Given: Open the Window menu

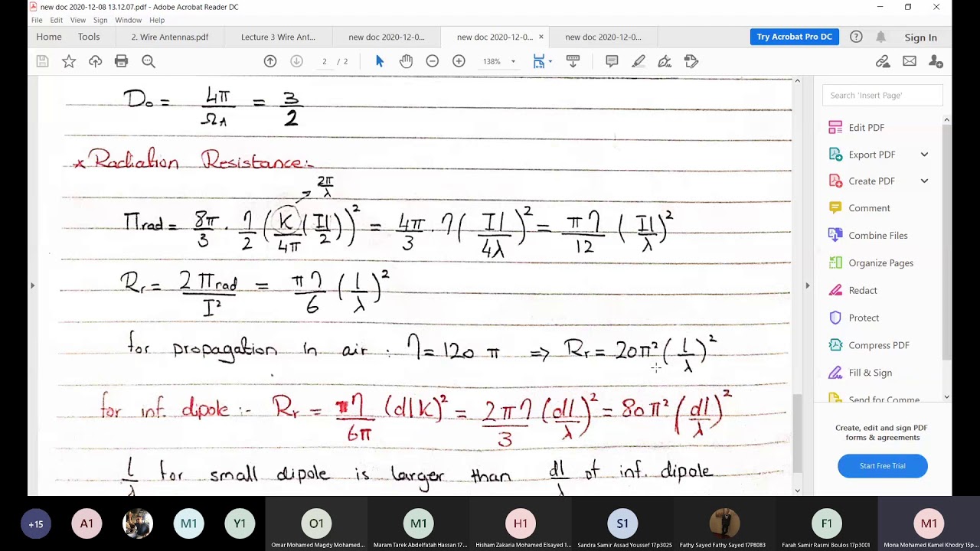Looking at the screenshot, I should (129, 20).
